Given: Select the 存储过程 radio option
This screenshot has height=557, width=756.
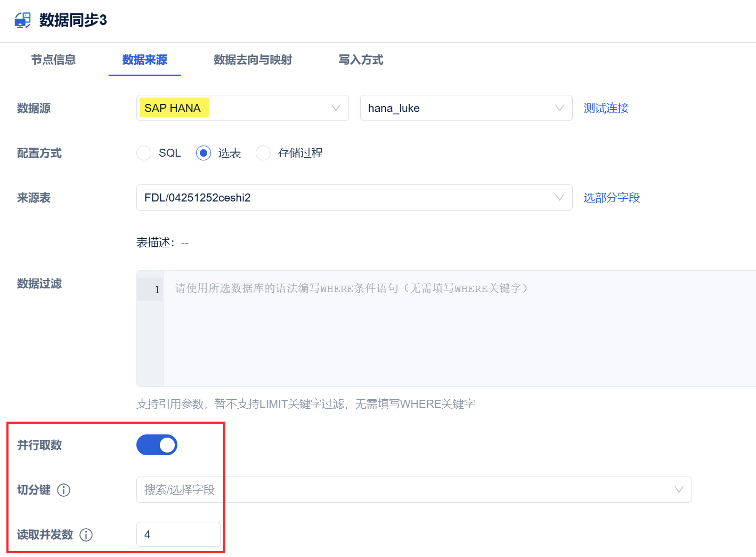Looking at the screenshot, I should pos(263,153).
